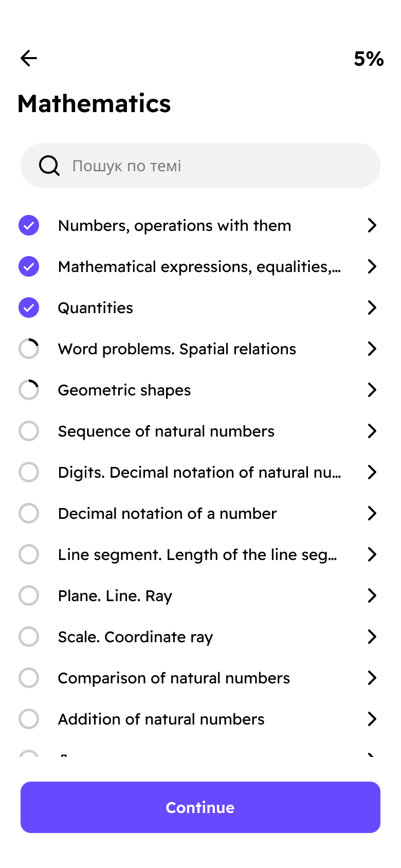Screen dimensions: 401x868
Task: Tick the Plane. Line. Ray circle
Action: (29, 595)
